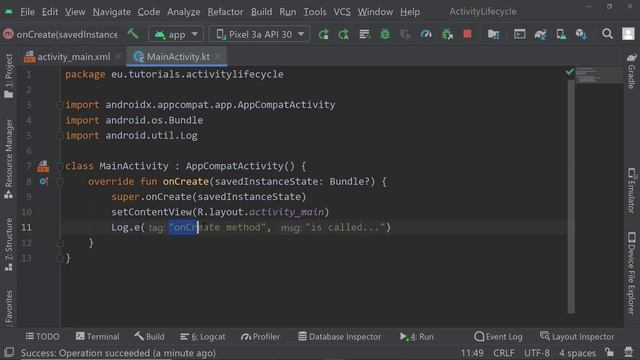Viewport: 640px width, 360px height.
Task: Collapse the onCreate function fold on line 8
Action: coord(60,182)
